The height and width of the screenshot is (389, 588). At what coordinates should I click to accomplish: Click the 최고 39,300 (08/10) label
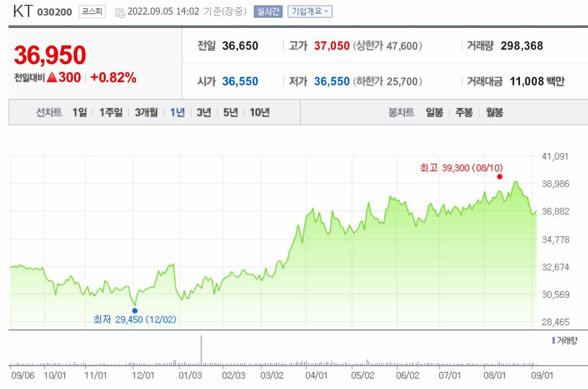tap(461, 168)
